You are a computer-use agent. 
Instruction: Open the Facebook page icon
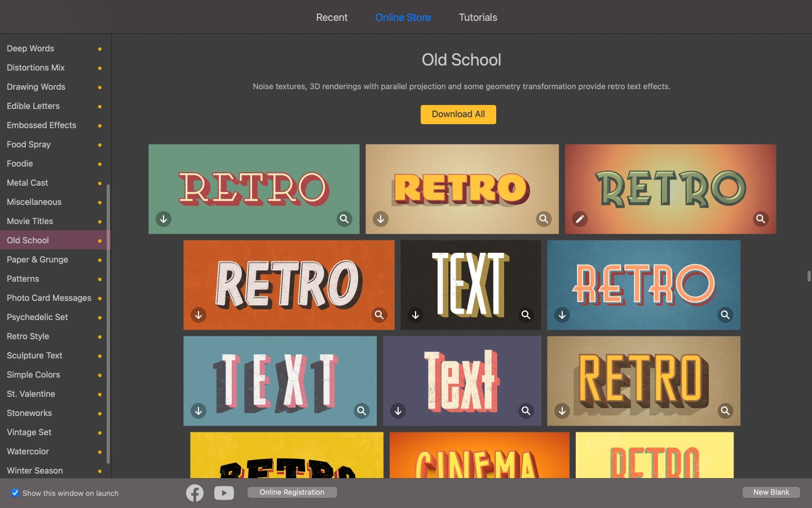click(195, 492)
